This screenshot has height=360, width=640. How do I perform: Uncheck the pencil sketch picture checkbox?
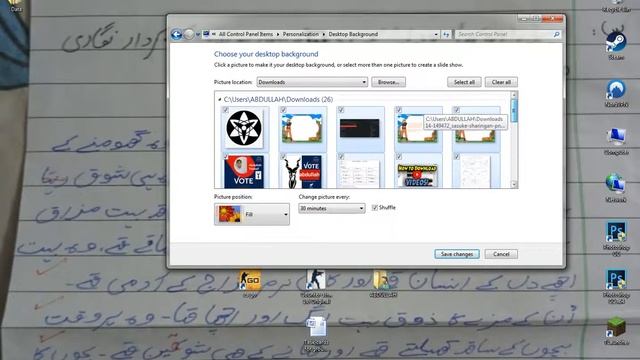click(x=457, y=157)
